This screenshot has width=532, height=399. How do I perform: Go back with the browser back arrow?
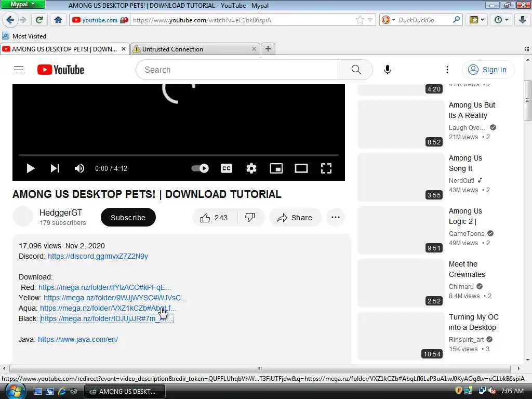pos(10,20)
